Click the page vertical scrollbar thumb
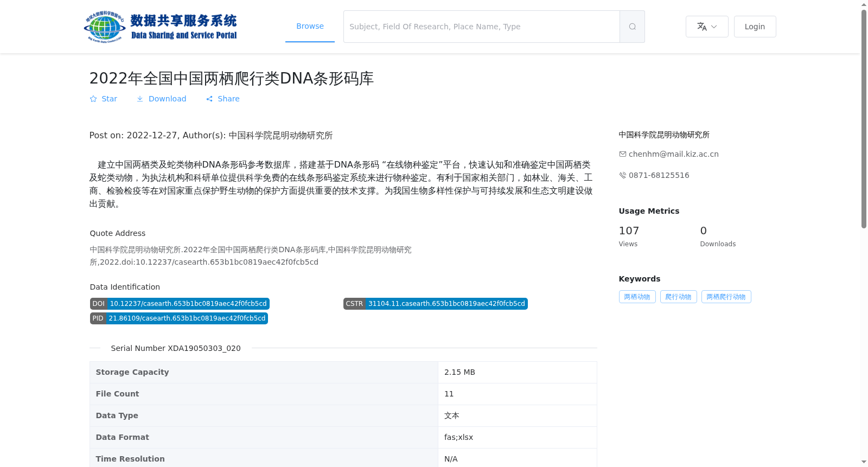 (x=864, y=118)
